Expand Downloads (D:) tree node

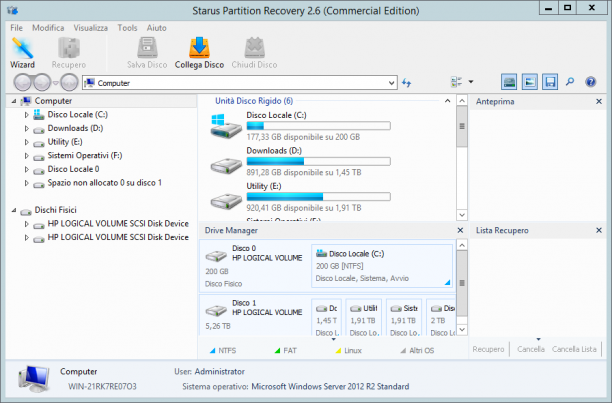[27, 128]
